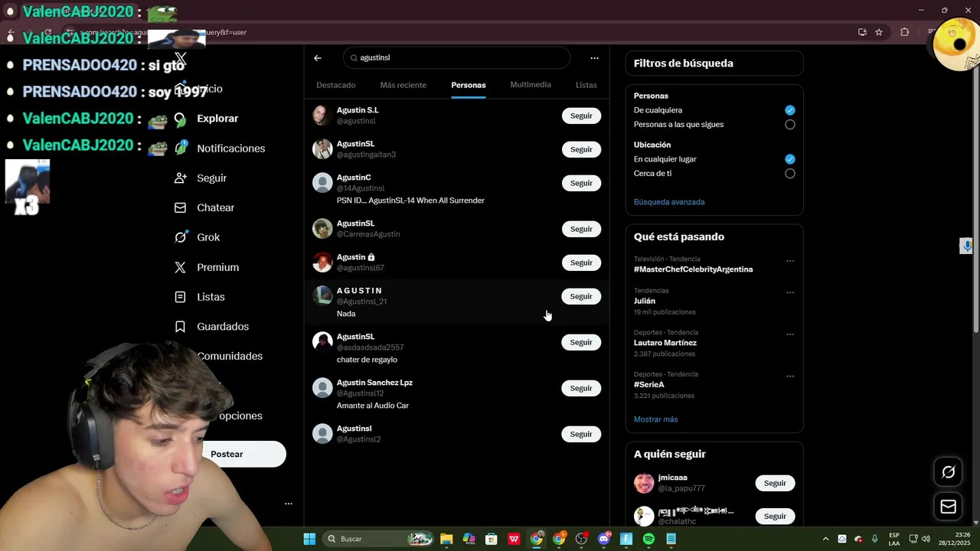Viewport: 980px width, 551px height.
Task: Open Comunidades in the sidebar
Action: tap(230, 357)
